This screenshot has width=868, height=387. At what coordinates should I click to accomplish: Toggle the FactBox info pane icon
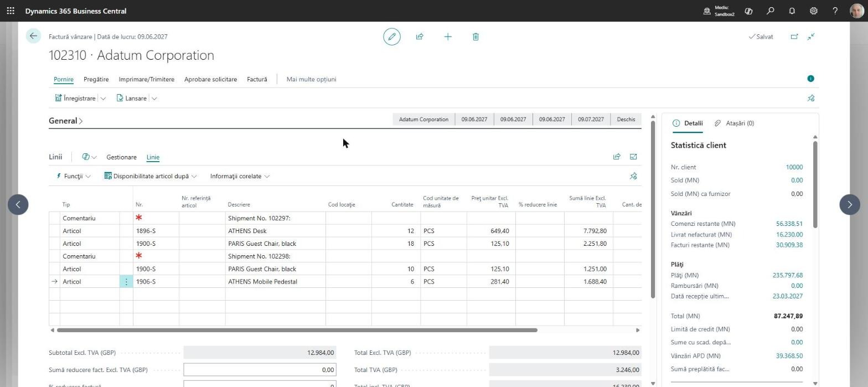click(811, 79)
